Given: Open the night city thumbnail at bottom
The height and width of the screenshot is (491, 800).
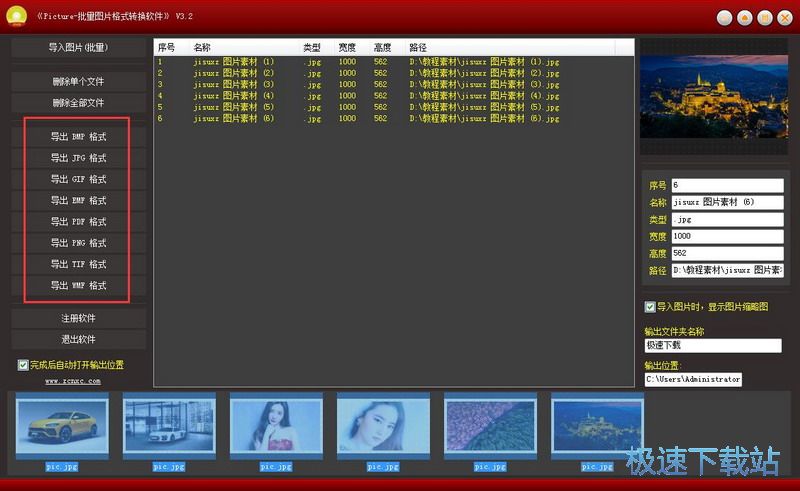Looking at the screenshot, I should 597,427.
